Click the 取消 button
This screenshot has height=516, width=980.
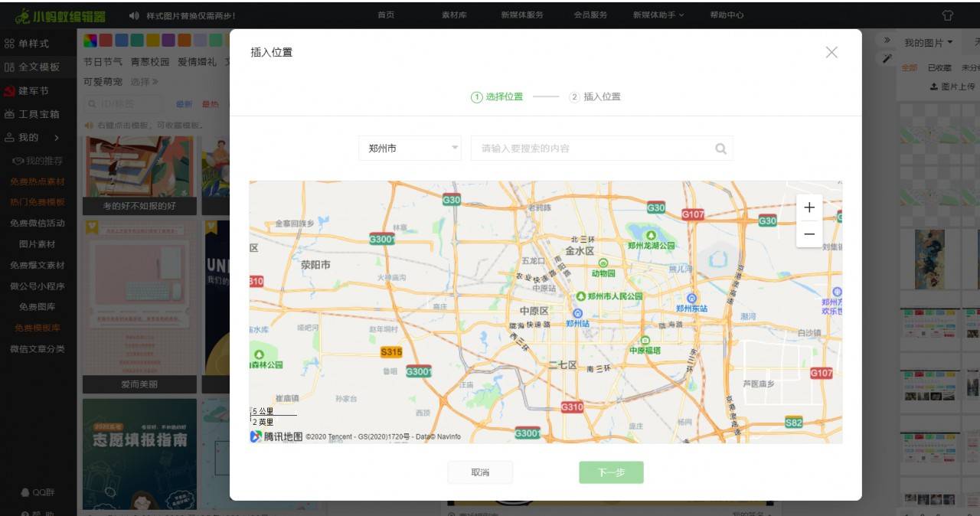[x=480, y=472]
